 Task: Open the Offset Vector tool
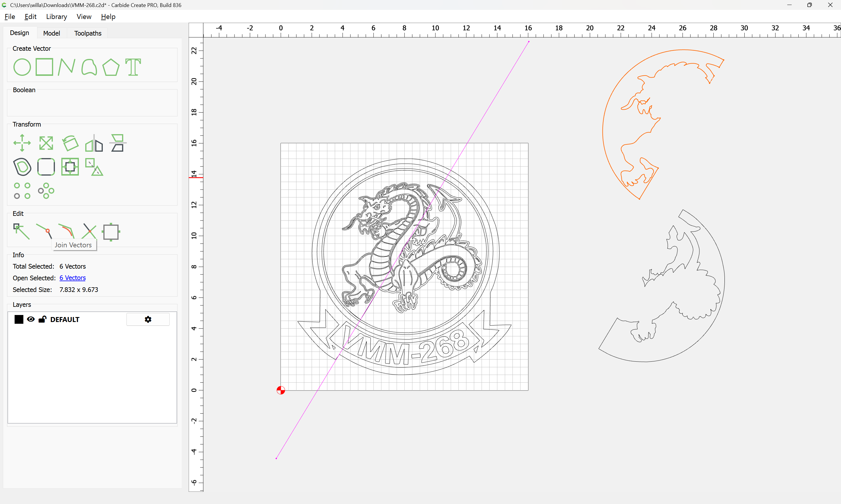tap(22, 167)
